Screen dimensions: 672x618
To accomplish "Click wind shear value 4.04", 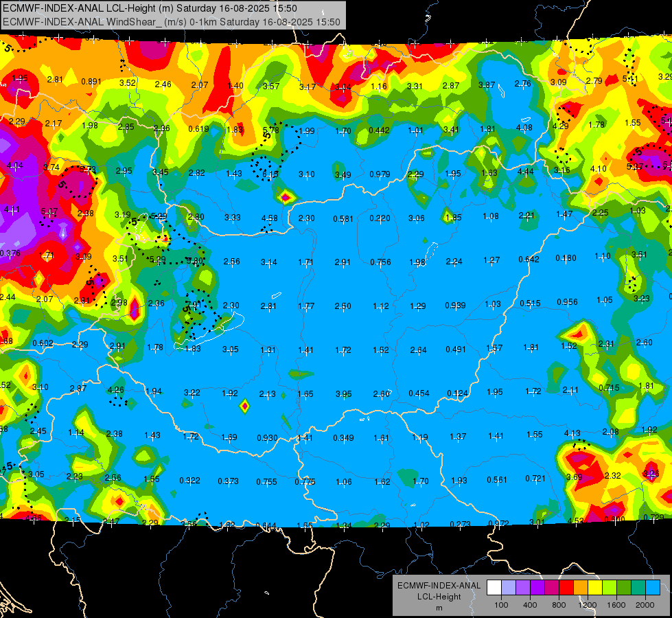I will [x=14, y=165].
